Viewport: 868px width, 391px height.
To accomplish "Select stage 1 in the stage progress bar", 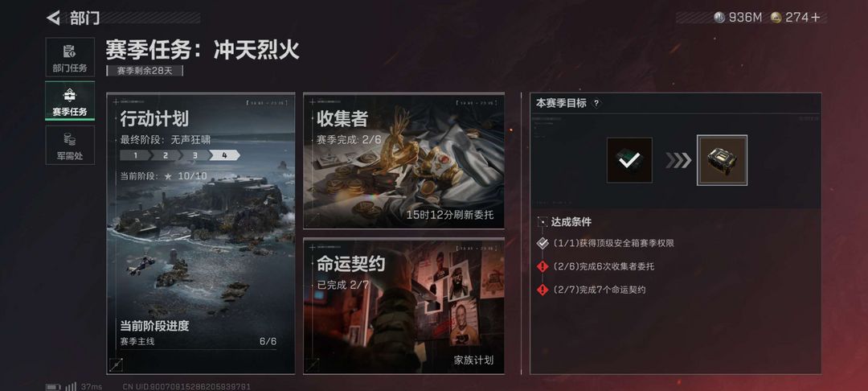I will pyautogui.click(x=135, y=155).
